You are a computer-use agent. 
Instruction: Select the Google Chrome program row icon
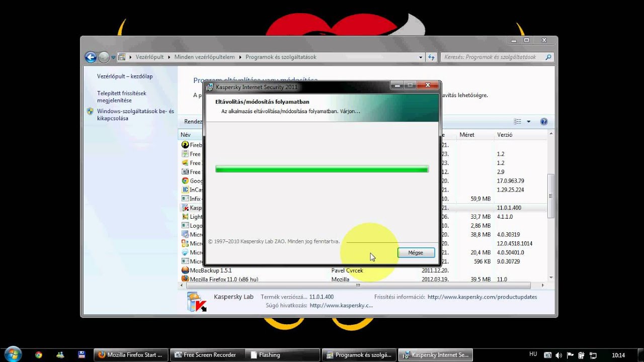[185, 181]
